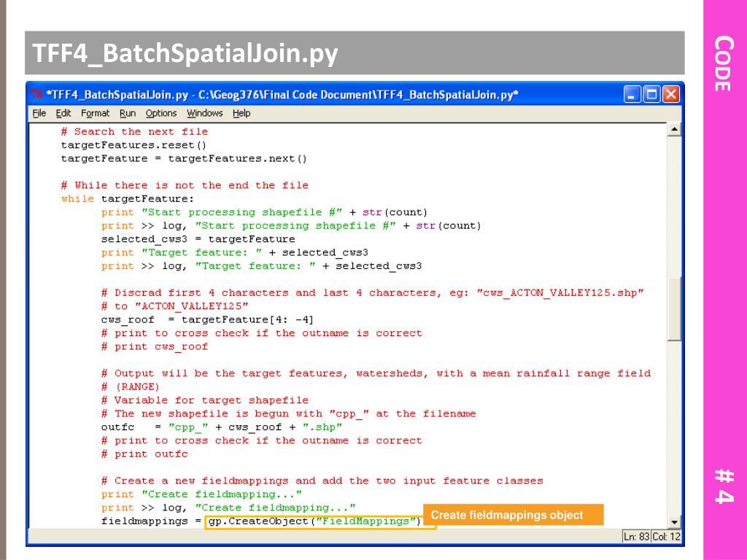Minimize the TFF4_BatchSpatialJoin.py editor window
747x560 pixels.
[x=632, y=94]
